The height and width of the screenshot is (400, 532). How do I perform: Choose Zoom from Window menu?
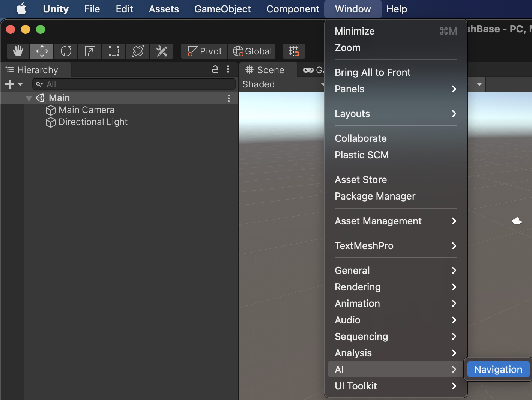coord(396,48)
